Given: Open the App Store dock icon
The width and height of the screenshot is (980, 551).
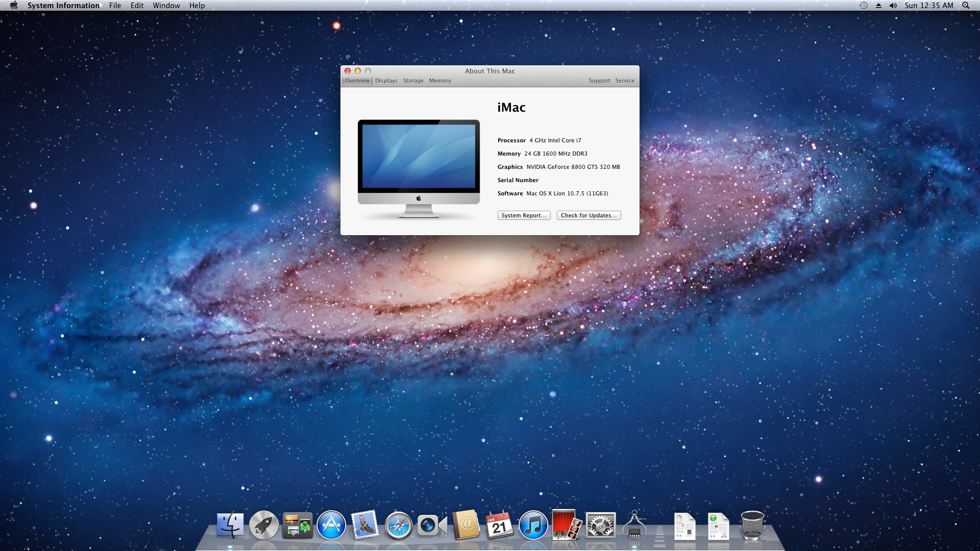Looking at the screenshot, I should point(331,525).
